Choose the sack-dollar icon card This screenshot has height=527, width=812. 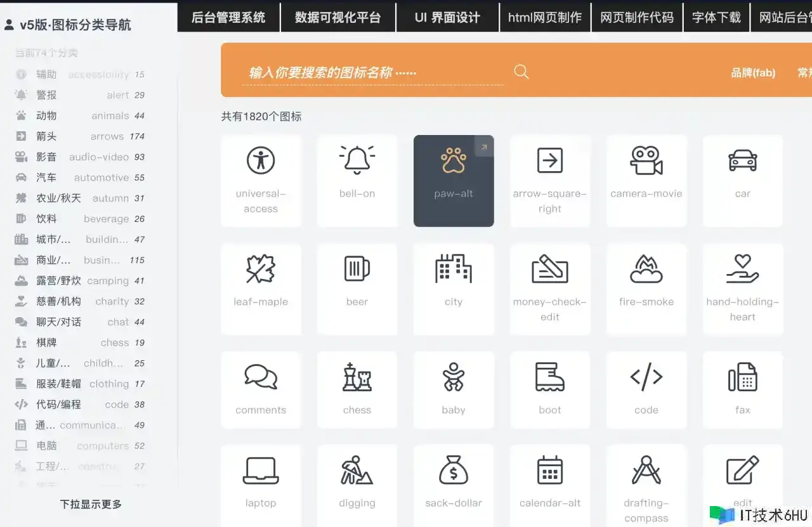tap(454, 486)
